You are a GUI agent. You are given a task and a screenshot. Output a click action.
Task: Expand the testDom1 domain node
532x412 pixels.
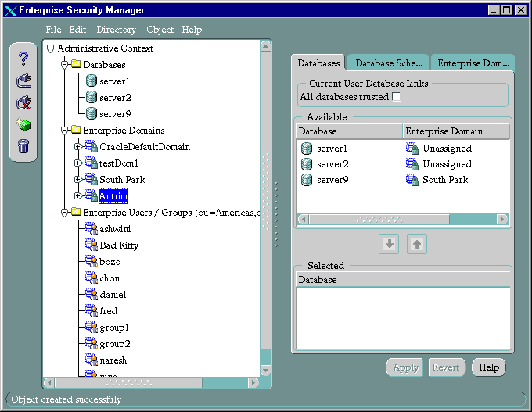pyautogui.click(x=77, y=163)
